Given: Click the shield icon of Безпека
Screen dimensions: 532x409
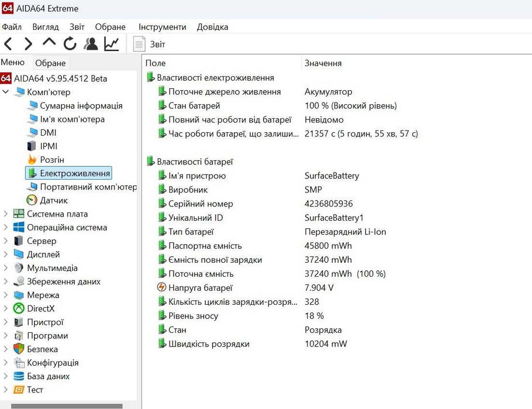Looking at the screenshot, I should 19,349.
